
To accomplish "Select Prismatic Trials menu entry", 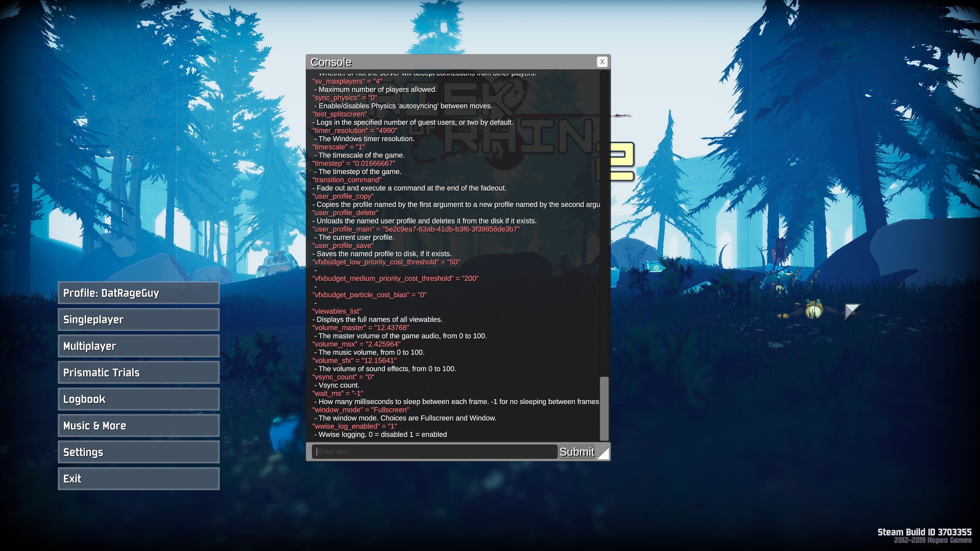I will [x=139, y=372].
